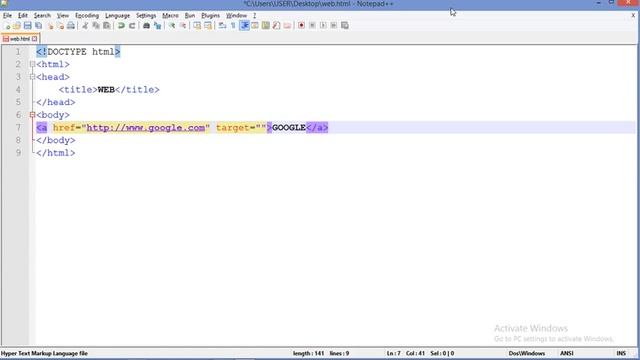640x360 pixels.
Task: Toggle synchronize horizontal scrolling
Action: tap(208, 26)
